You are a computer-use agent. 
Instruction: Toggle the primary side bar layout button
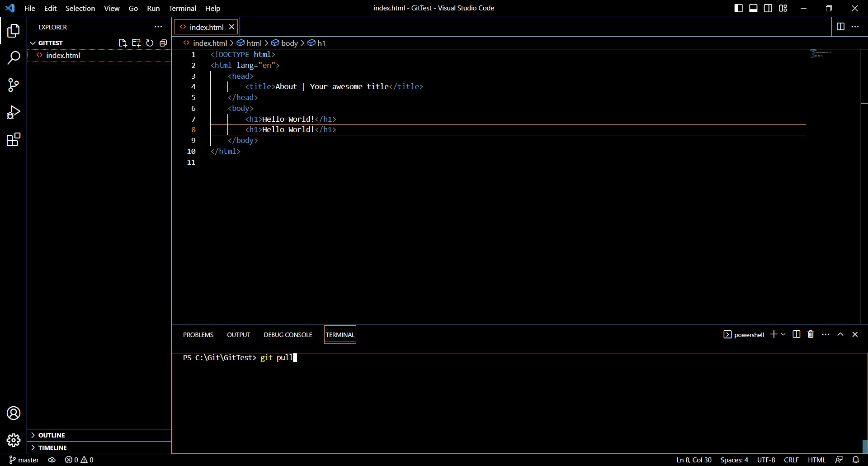tap(739, 8)
